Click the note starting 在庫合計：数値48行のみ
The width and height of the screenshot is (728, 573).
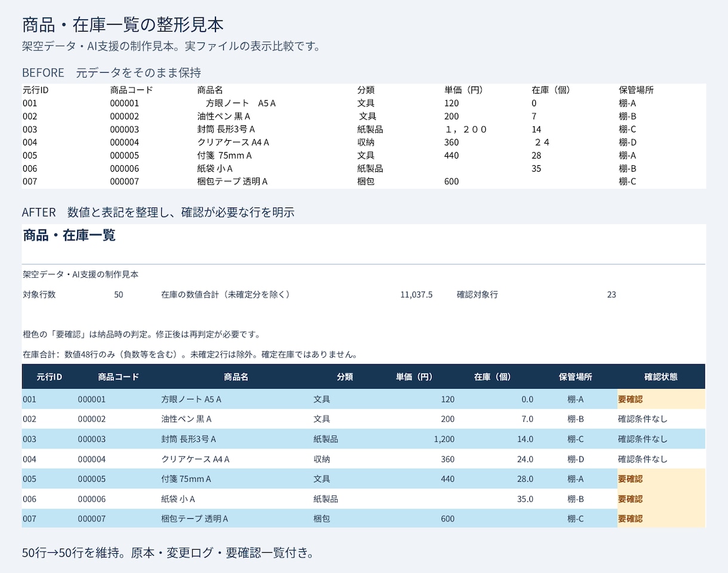pyautogui.click(x=190, y=355)
